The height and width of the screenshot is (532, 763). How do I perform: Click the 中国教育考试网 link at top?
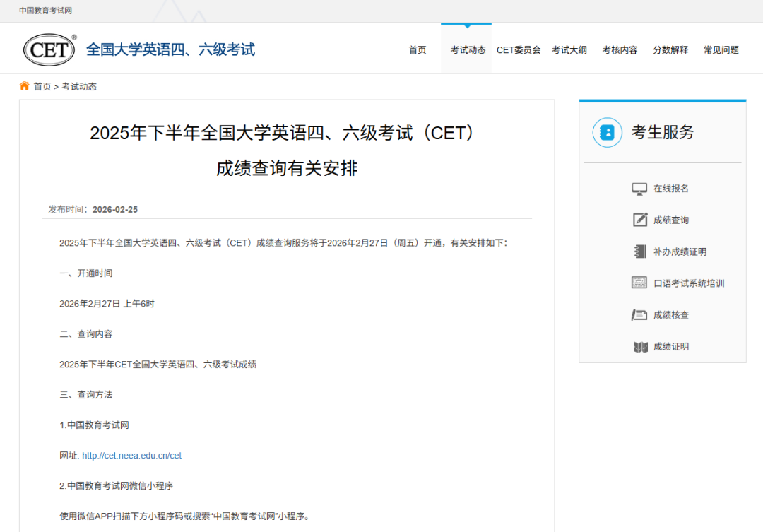(x=45, y=11)
